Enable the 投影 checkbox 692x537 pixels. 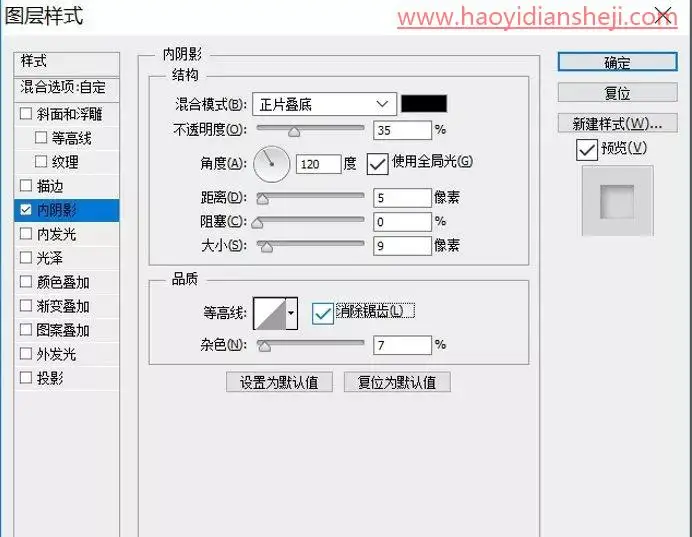(26, 378)
